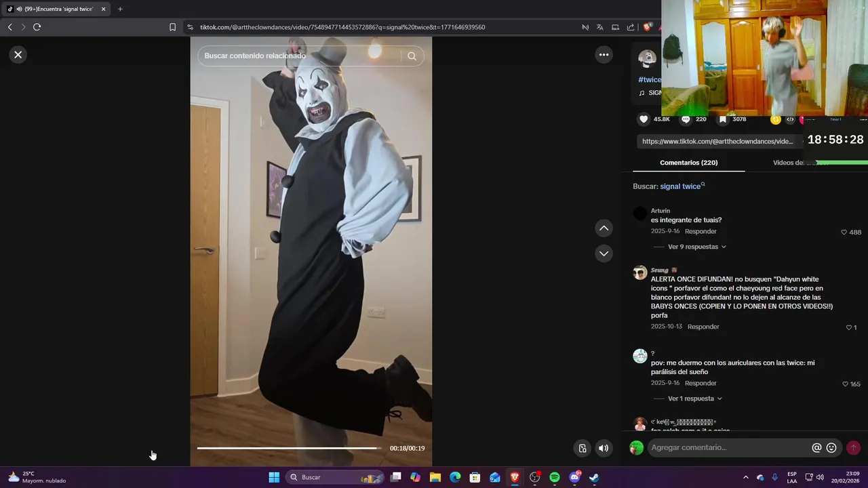
Task: Click the share icon in the address bar
Action: coord(631,27)
